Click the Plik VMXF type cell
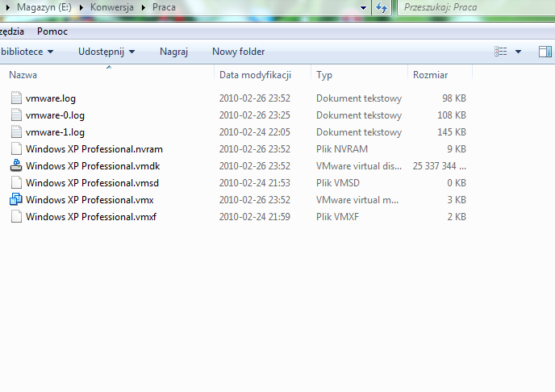This screenshot has width=555, height=392. coord(337,217)
